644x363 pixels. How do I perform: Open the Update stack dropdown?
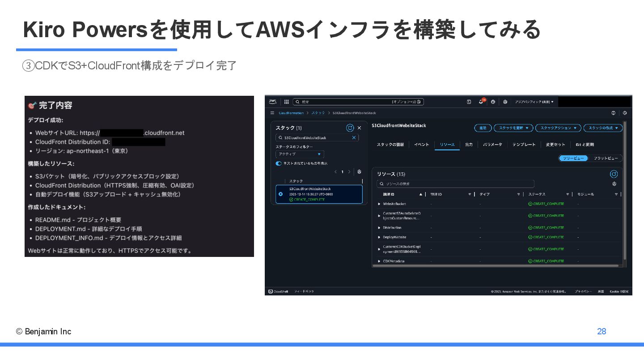(513, 128)
